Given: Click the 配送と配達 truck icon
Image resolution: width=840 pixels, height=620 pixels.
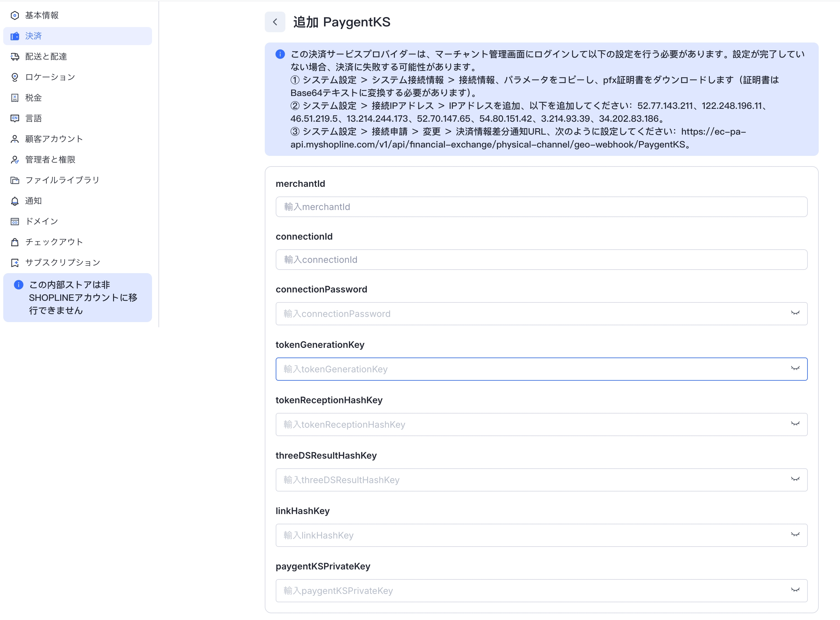Looking at the screenshot, I should tap(14, 57).
